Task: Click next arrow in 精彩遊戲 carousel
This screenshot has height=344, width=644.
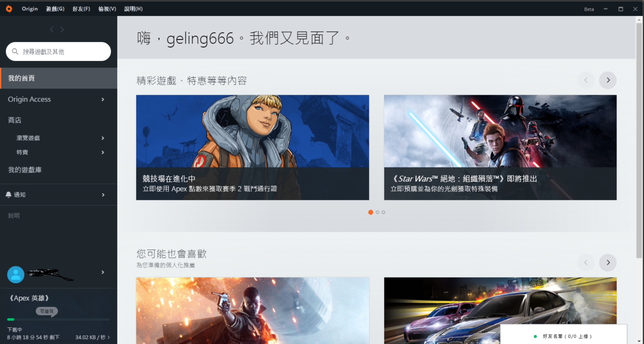Action: click(608, 80)
